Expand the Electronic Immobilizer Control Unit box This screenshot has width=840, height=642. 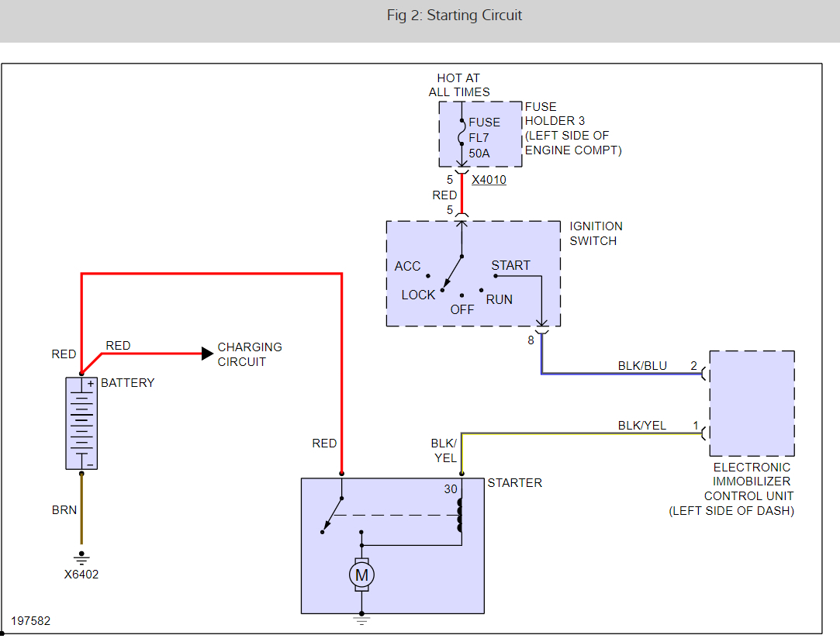(752, 403)
